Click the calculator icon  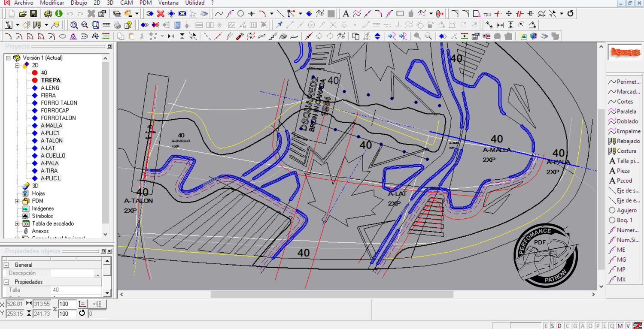tap(177, 25)
